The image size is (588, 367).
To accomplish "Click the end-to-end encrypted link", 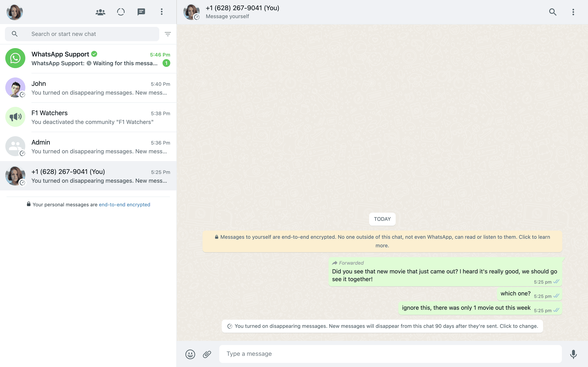I will click(124, 205).
